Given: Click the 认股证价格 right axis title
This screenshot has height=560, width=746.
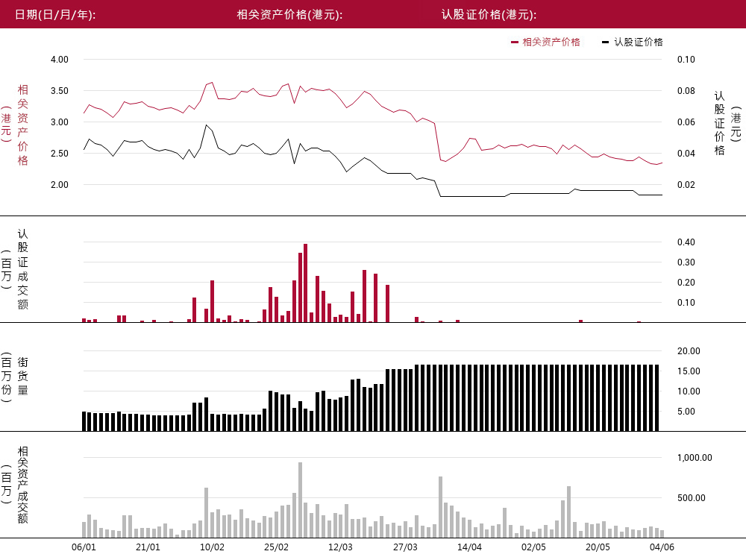Looking at the screenshot, I should pyautogui.click(x=719, y=124).
